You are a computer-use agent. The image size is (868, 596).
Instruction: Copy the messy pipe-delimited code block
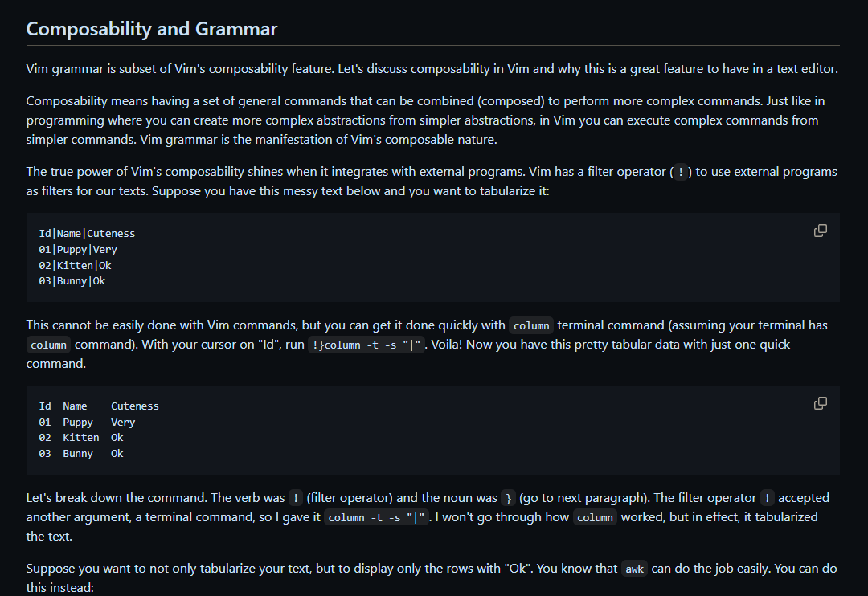820,231
